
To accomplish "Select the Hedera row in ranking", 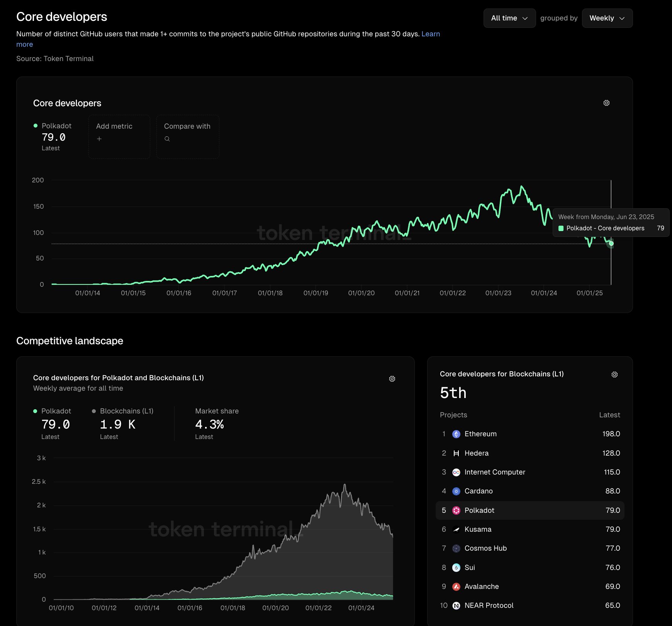I will pos(530,453).
